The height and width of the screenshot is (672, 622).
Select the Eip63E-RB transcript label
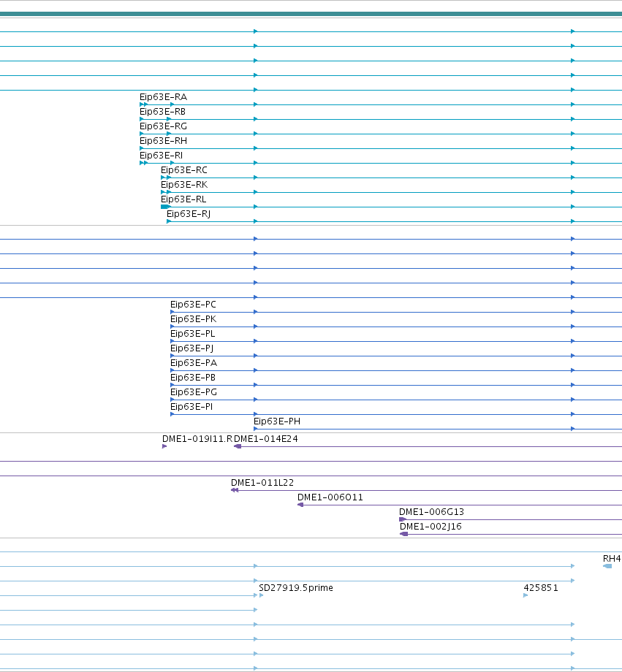[162, 112]
